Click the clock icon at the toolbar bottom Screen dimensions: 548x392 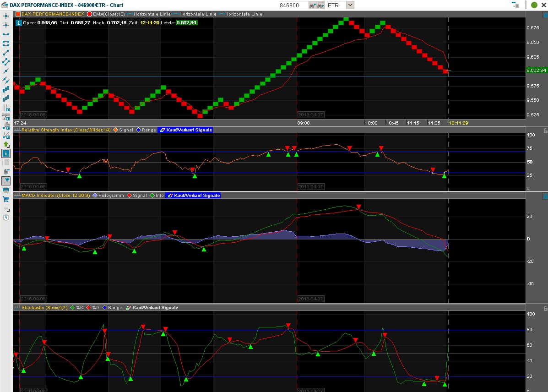click(x=6, y=218)
